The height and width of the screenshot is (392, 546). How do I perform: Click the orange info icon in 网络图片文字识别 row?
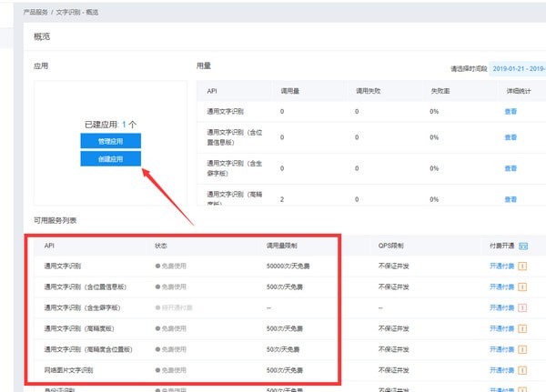pyautogui.click(x=522, y=370)
